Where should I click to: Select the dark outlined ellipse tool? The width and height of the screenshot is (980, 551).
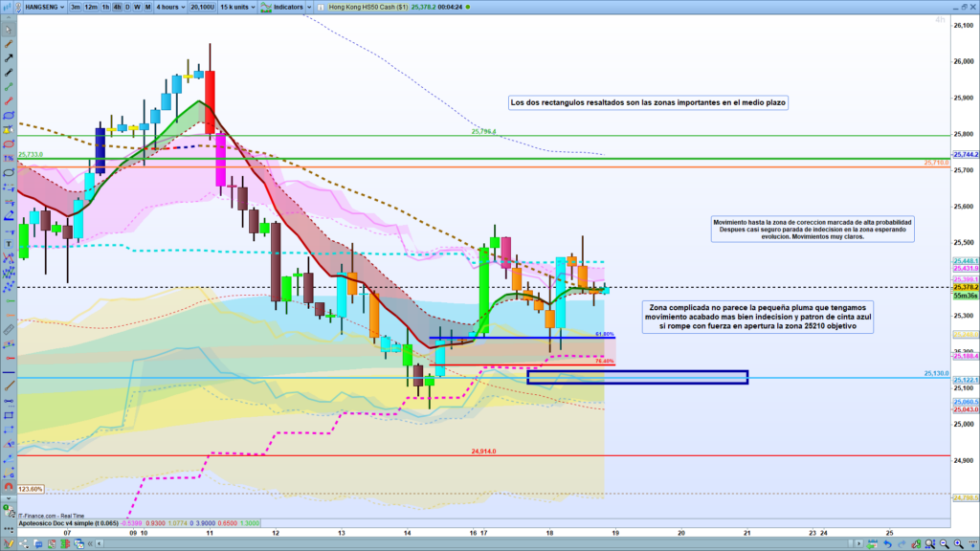(9, 172)
